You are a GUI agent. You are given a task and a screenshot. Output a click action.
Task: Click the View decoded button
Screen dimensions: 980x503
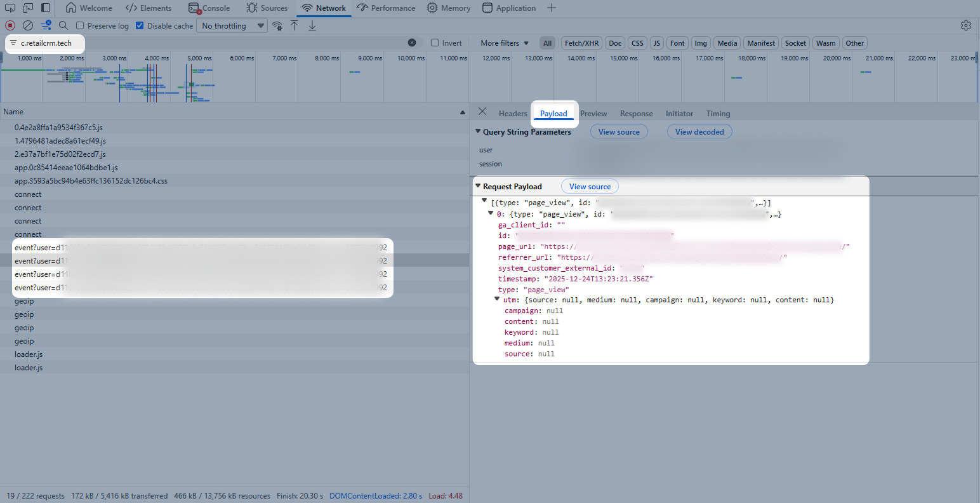[699, 132]
